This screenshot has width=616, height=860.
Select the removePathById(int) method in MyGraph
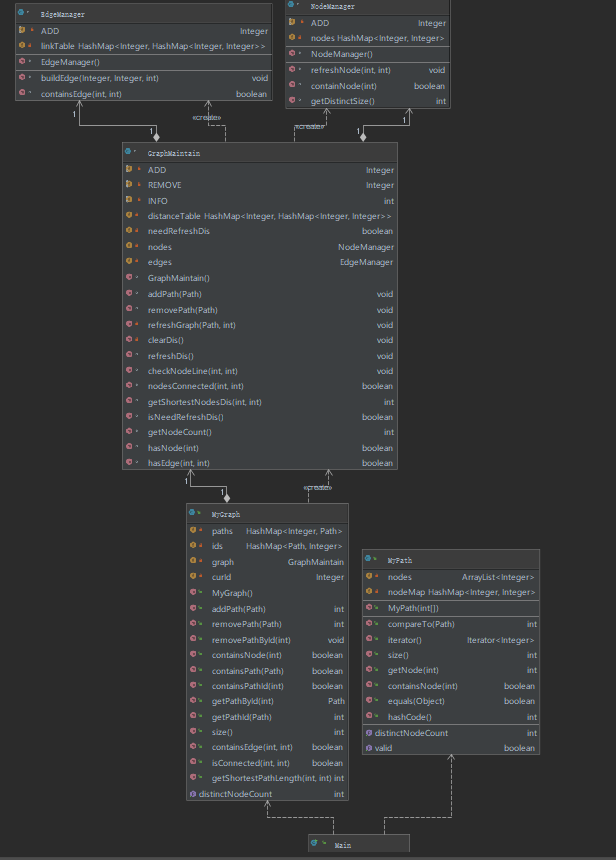coord(251,640)
